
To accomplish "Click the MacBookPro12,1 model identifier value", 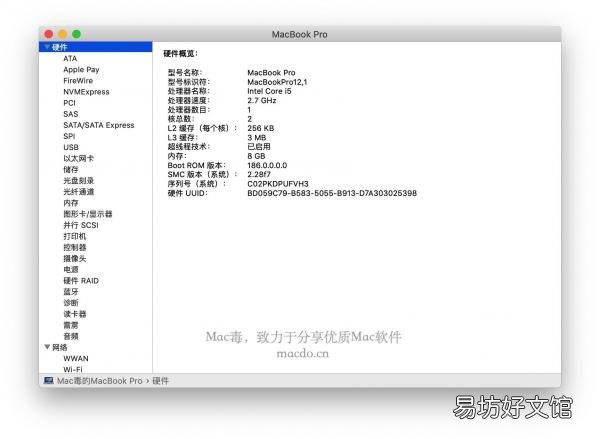I will pyautogui.click(x=277, y=82).
